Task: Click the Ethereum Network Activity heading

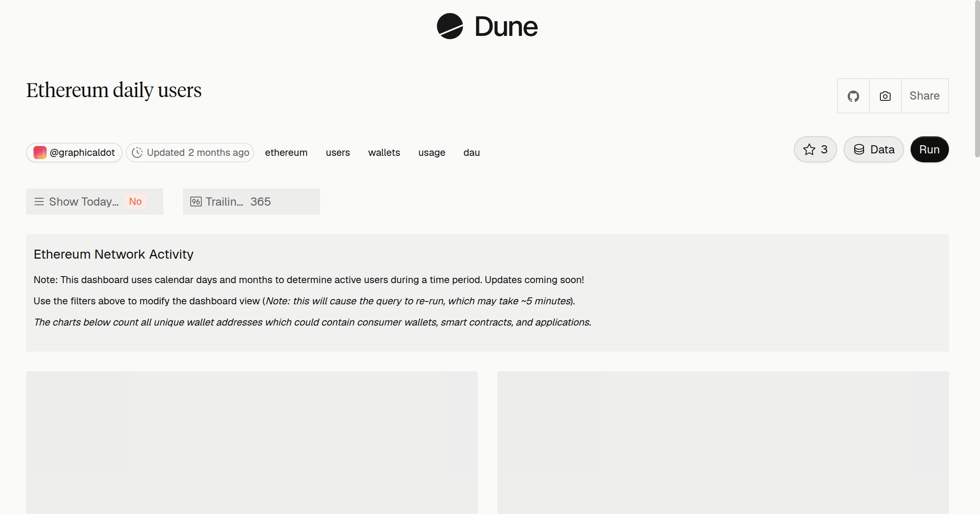Action: pyautogui.click(x=114, y=254)
